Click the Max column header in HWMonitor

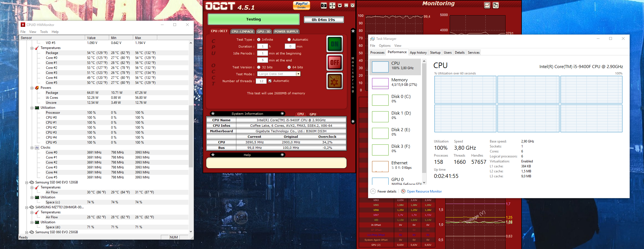click(x=145, y=38)
